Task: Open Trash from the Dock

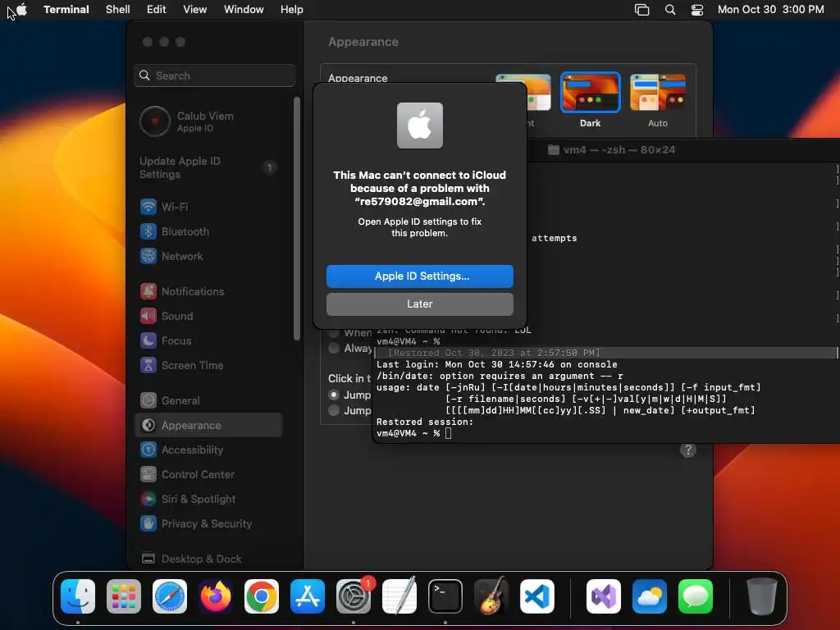Action: (762, 596)
